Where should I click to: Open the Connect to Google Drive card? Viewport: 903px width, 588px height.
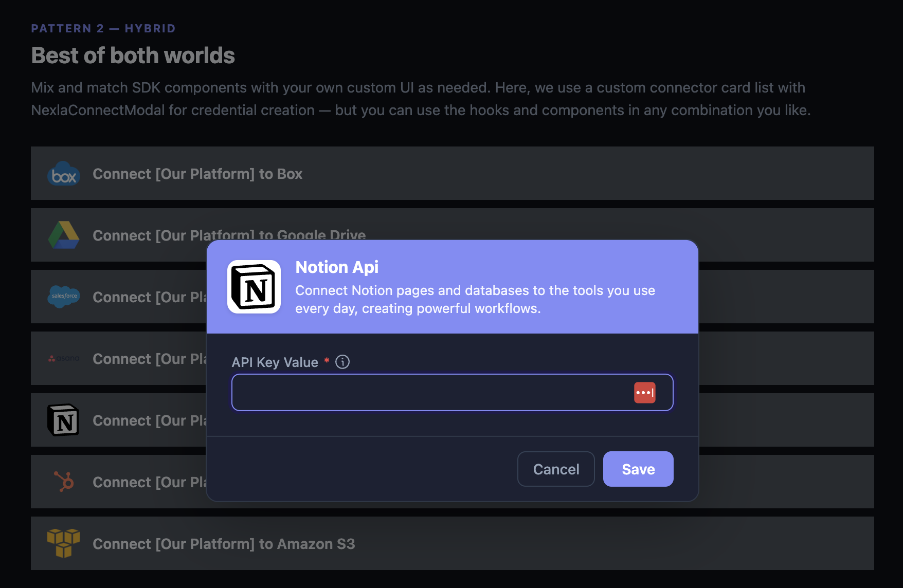(x=154, y=235)
